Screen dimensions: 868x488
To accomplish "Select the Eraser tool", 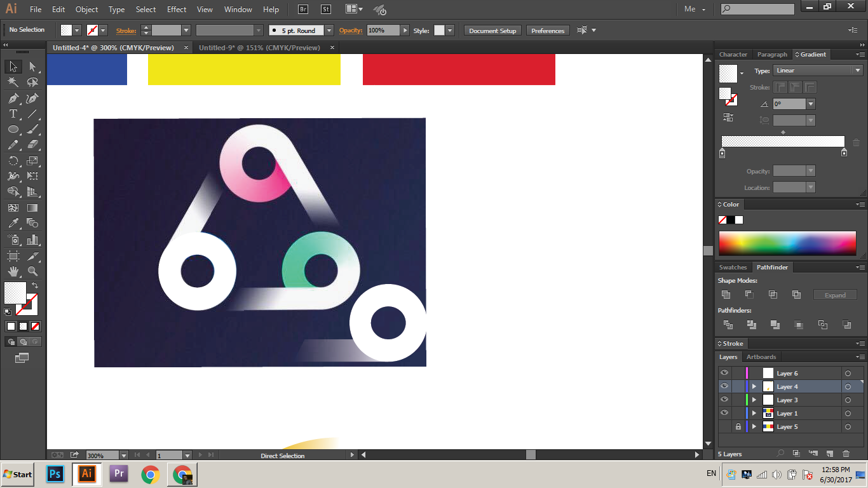I will point(33,145).
